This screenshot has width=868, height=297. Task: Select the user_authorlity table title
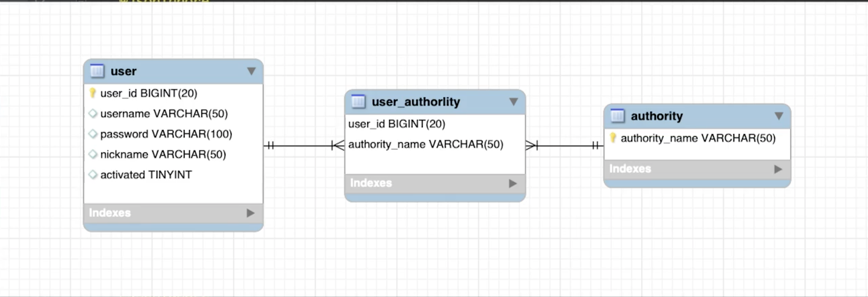click(x=416, y=102)
